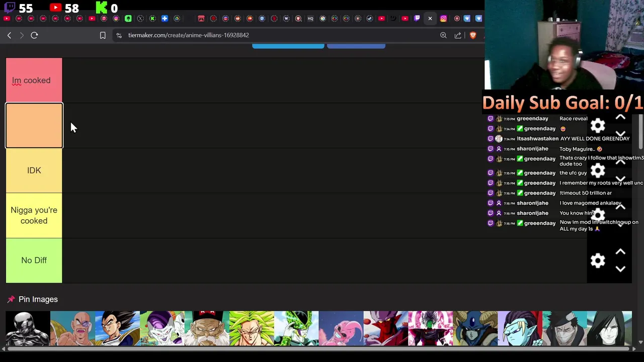Move the No Diff tier down
644x362 pixels.
coord(620,269)
